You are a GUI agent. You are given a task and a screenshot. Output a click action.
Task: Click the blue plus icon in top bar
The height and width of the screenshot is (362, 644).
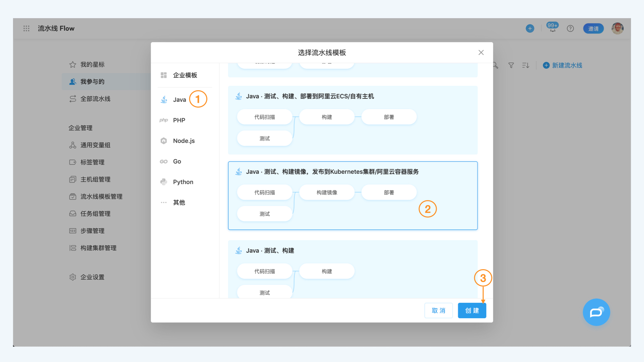point(530,28)
